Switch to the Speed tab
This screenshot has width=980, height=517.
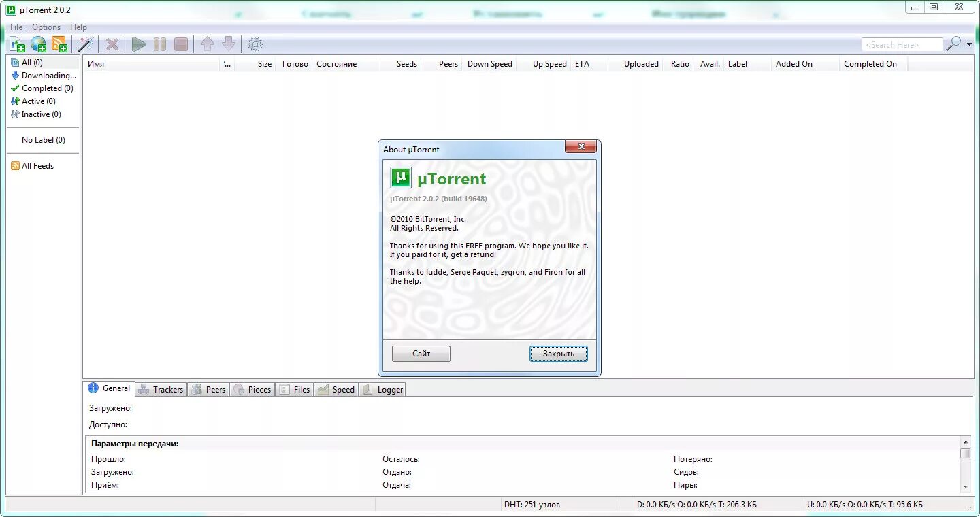(336, 390)
